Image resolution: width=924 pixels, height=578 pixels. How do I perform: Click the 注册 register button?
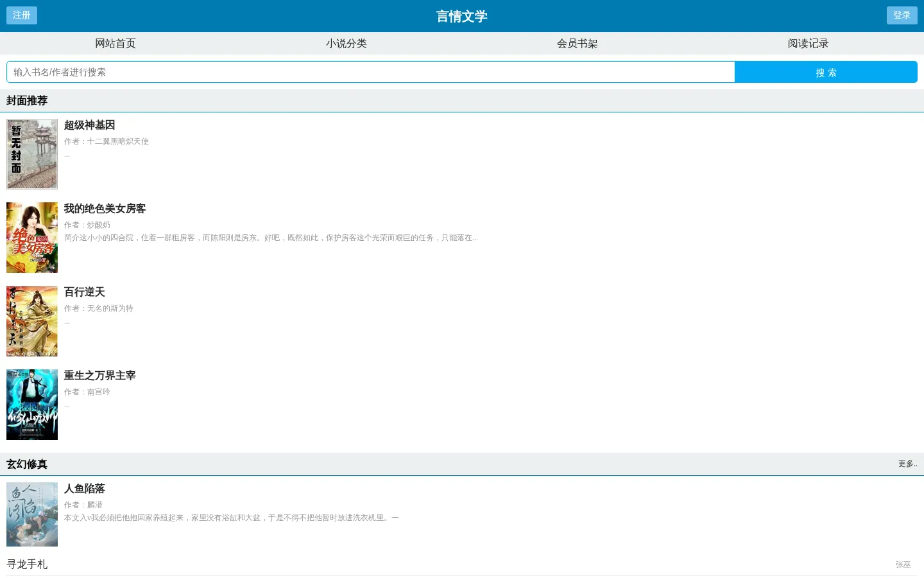pos(22,15)
